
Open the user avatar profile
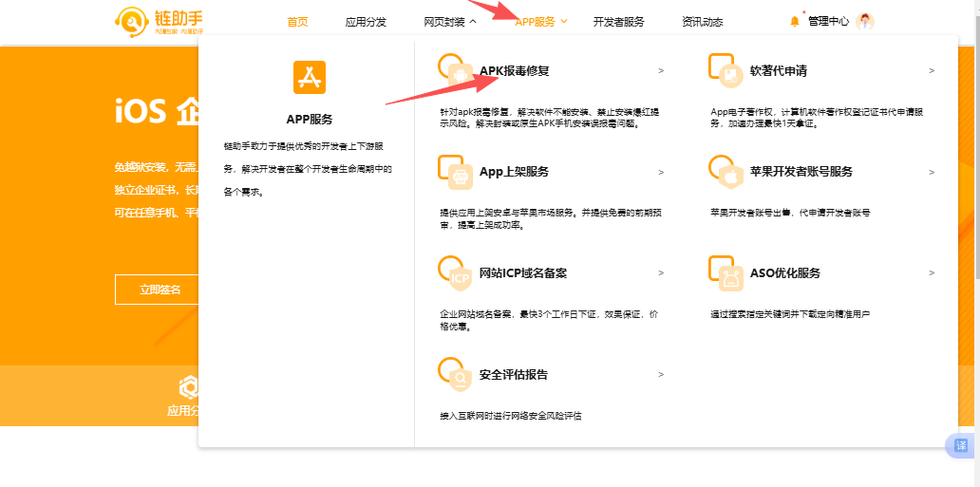(864, 21)
